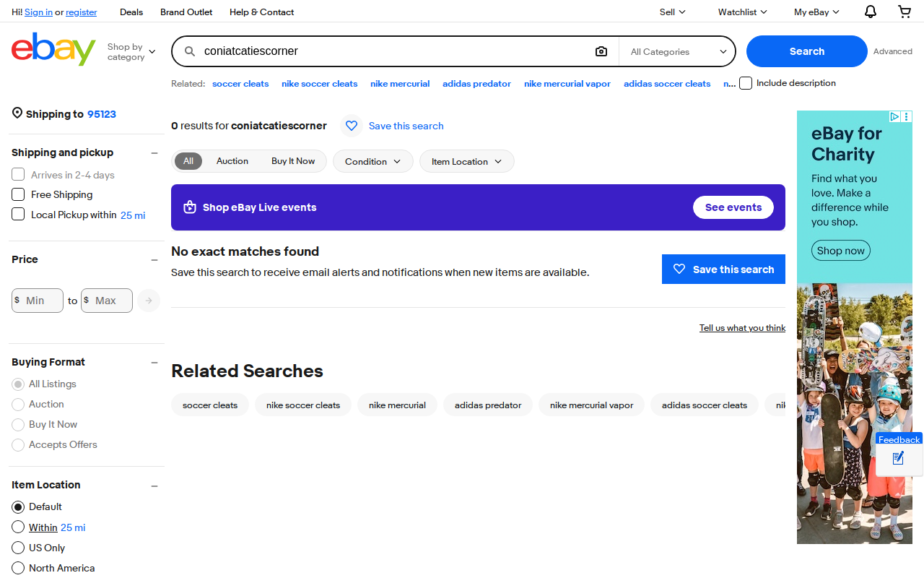Click the eBay Live shopping bag icon
Screen dimensions: 924x578
click(x=190, y=207)
